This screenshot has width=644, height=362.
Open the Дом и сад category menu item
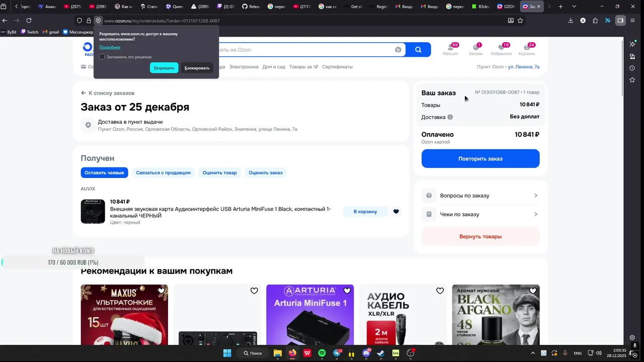pos(274,67)
